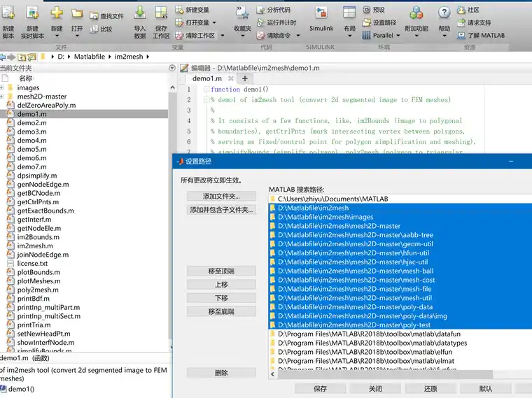Click the horizontal scrollbar of the path list
532x398 pixels.
[385, 374]
